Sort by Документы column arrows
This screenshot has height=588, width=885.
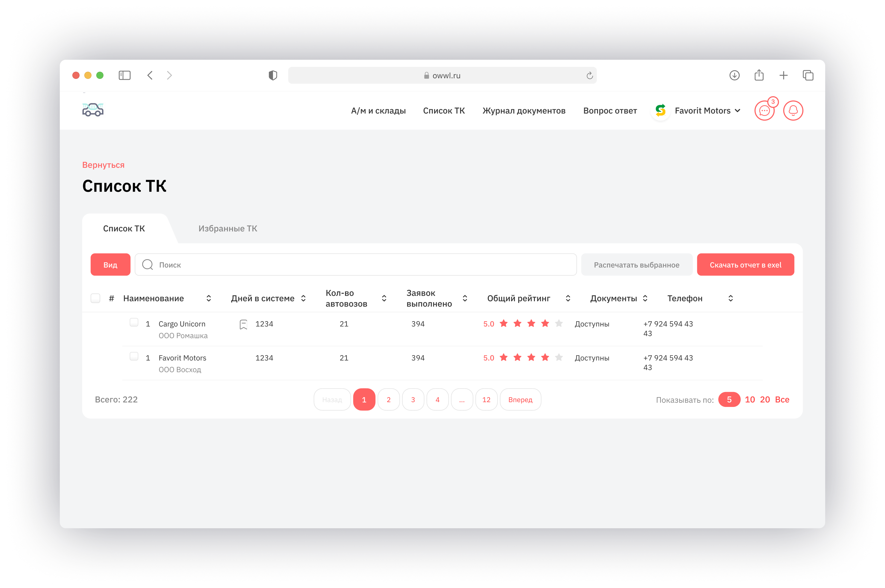645,298
